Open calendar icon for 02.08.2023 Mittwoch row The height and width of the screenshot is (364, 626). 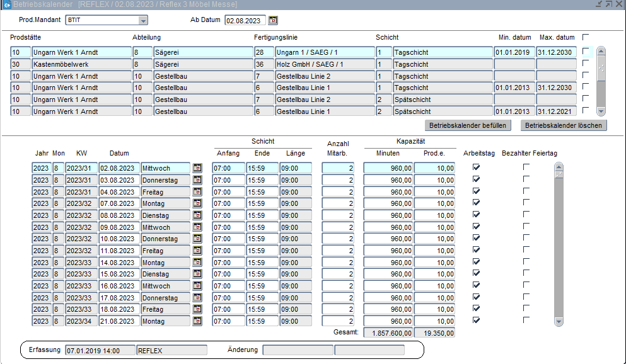click(x=197, y=168)
